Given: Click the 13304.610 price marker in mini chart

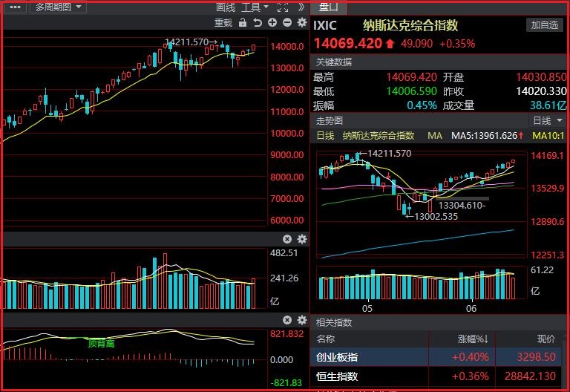Looking at the screenshot, I should pyautogui.click(x=462, y=206).
